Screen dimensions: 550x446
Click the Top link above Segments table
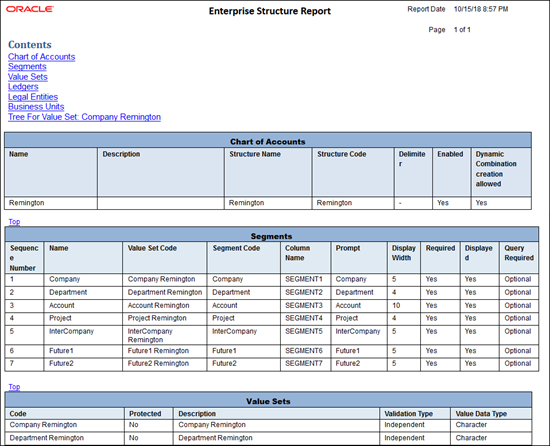(14, 222)
